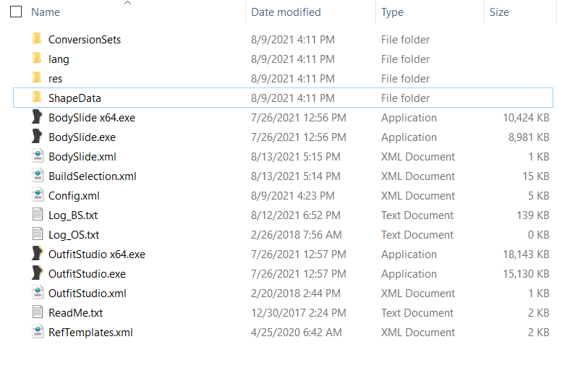Click the 139 KB size value
588x381 pixels.
pos(533,215)
